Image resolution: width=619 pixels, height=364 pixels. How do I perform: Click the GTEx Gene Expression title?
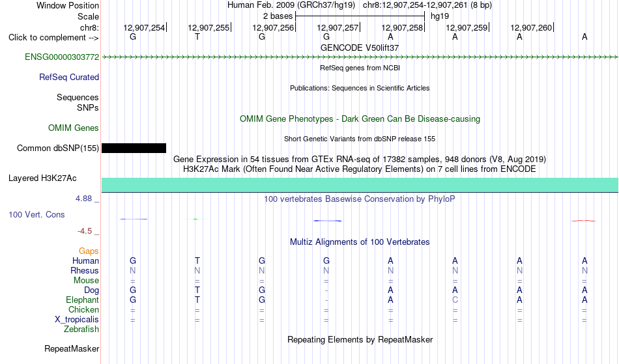360,160
